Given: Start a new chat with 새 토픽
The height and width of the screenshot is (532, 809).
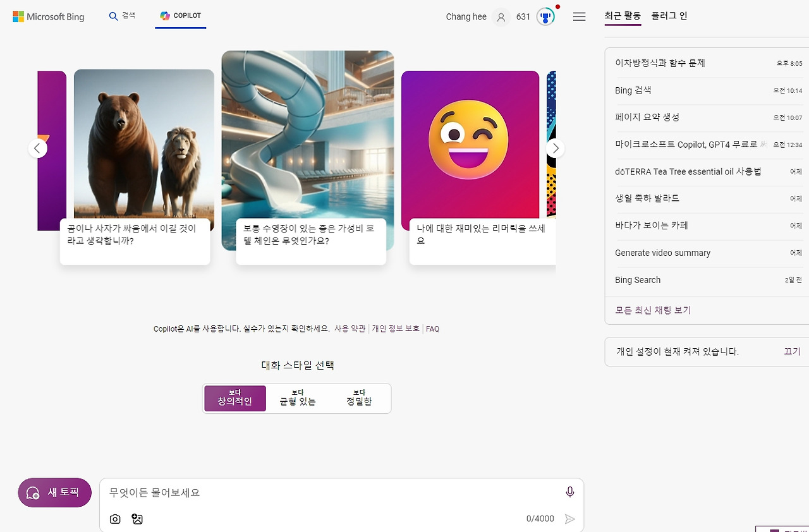Looking at the screenshot, I should (55, 492).
